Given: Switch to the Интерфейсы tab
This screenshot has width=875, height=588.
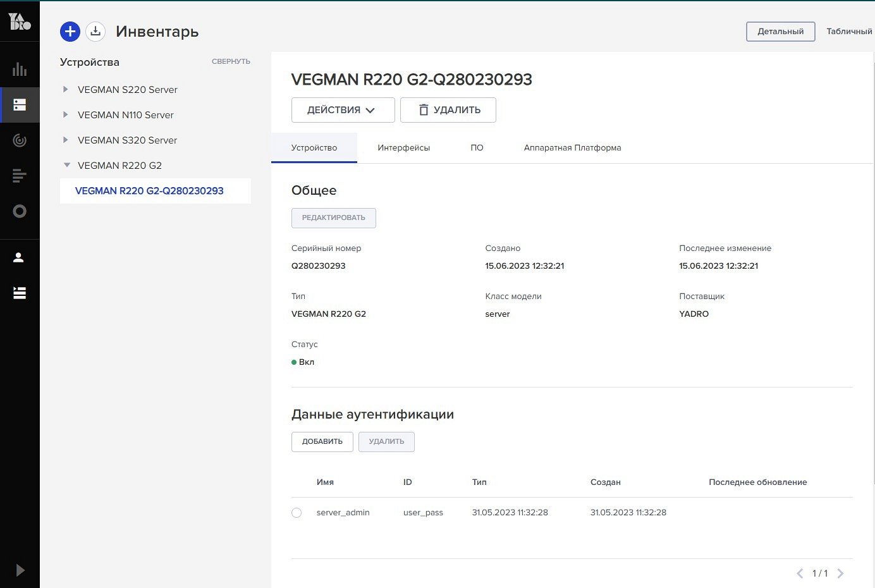Looking at the screenshot, I should (404, 148).
